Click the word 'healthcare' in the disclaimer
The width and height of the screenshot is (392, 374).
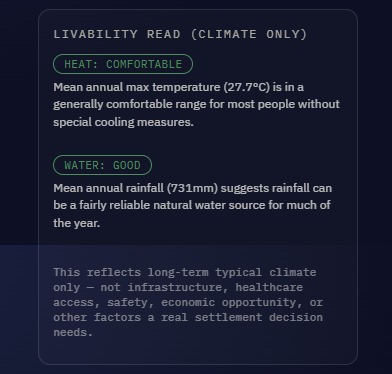[x=269, y=287]
